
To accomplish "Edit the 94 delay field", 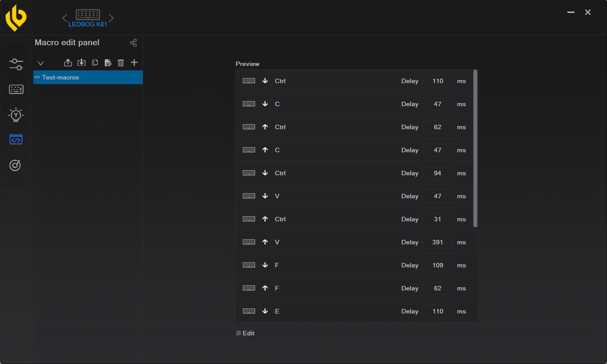I will click(438, 173).
